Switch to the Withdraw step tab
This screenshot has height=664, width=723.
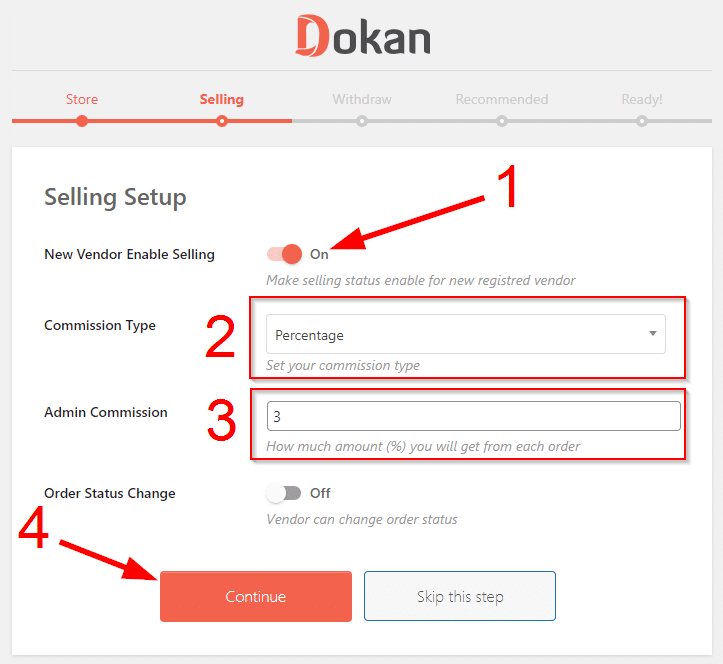(362, 99)
